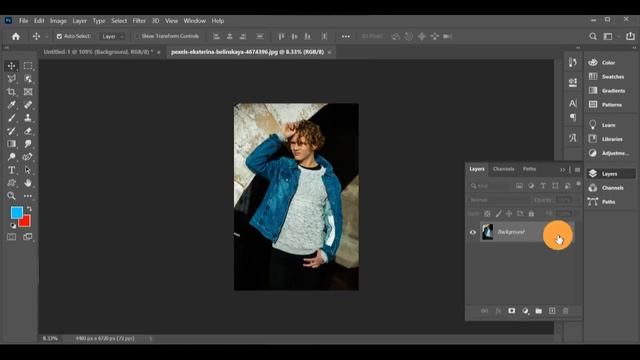Open the Window menu
Viewport: 640px width, 360px height.
click(194, 21)
